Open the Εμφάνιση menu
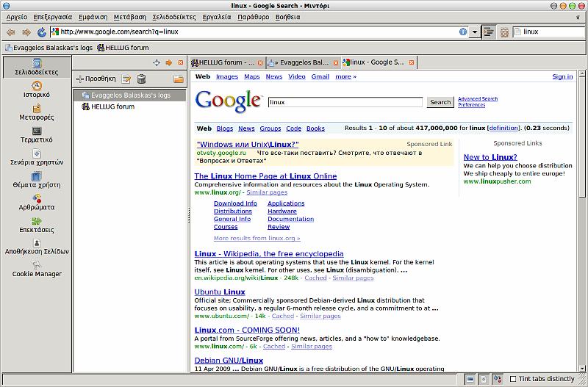Viewport: 588px width, 387px height. point(93,17)
